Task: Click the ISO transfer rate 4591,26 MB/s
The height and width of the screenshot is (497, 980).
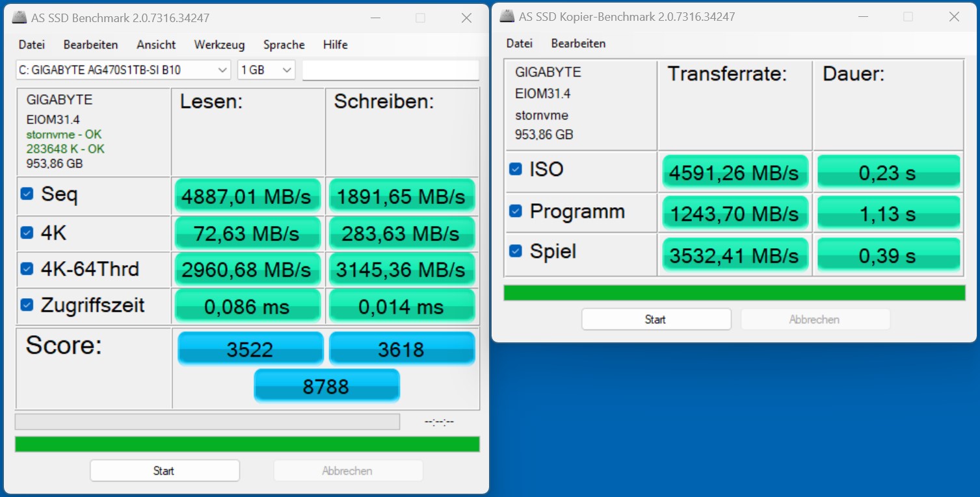Action: [735, 173]
